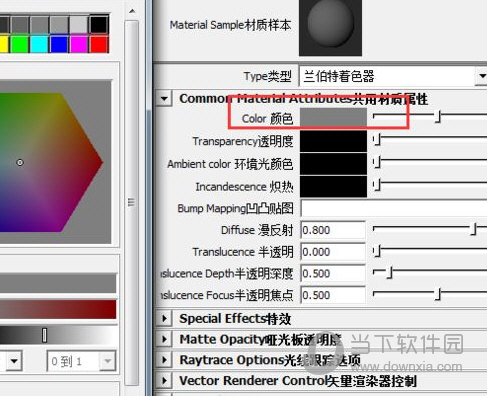
Task: Expand the Vector Renderer Control section
Action: pos(164,380)
